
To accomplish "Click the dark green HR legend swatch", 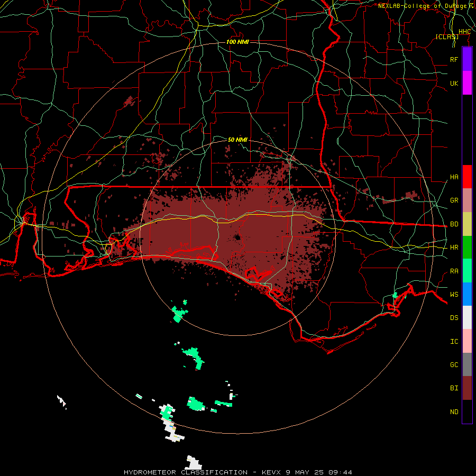I will (x=467, y=248).
